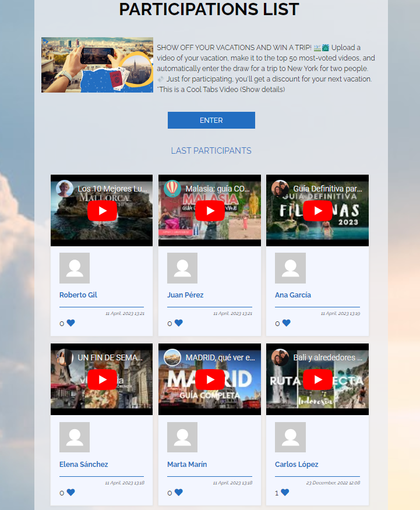420x510 pixels.
Task: Play the Malasia guide video
Action: [210, 211]
